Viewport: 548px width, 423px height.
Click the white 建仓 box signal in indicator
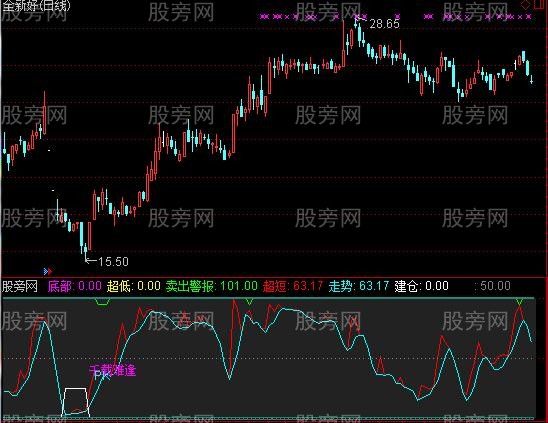pos(75,402)
